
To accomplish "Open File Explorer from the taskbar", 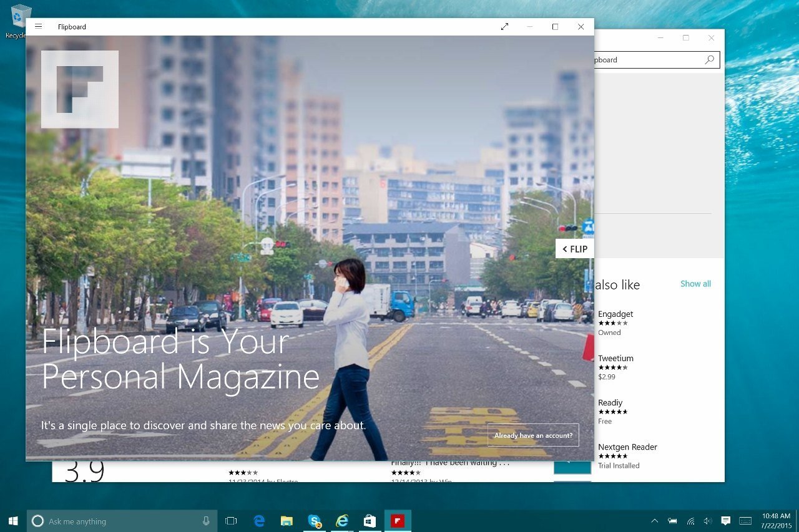I will 287,521.
